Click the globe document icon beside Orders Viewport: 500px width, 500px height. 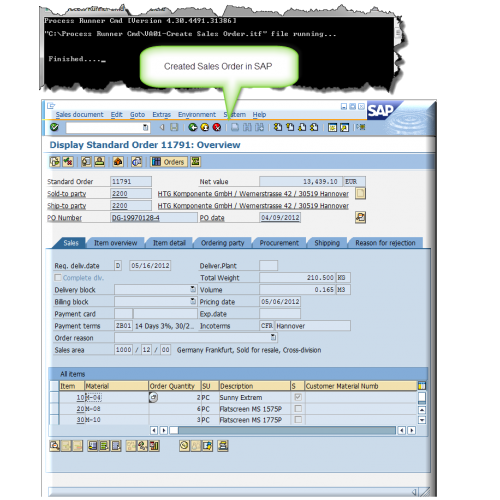(x=136, y=162)
